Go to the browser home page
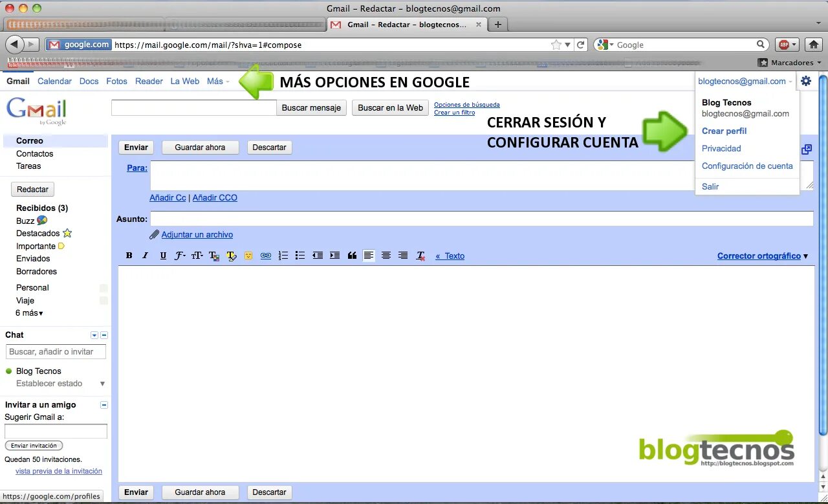 [x=813, y=45]
